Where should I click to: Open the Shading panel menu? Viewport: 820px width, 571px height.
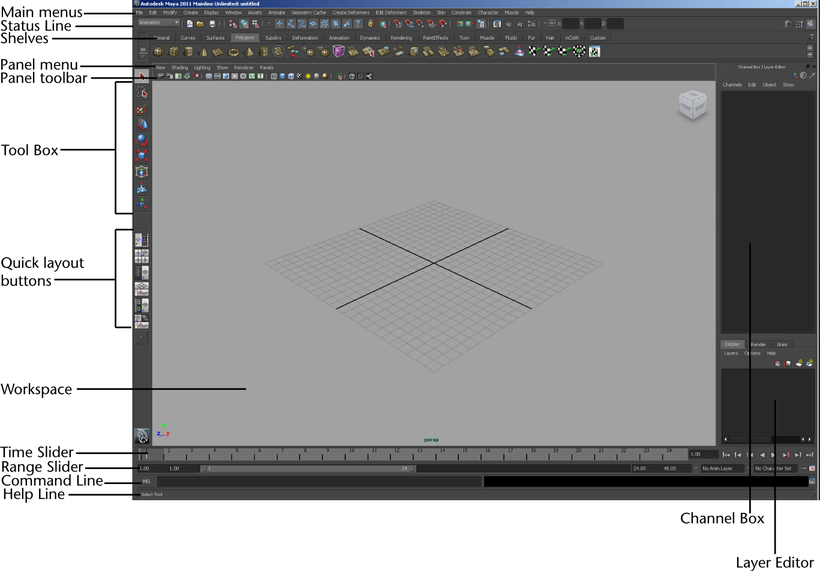coord(179,67)
